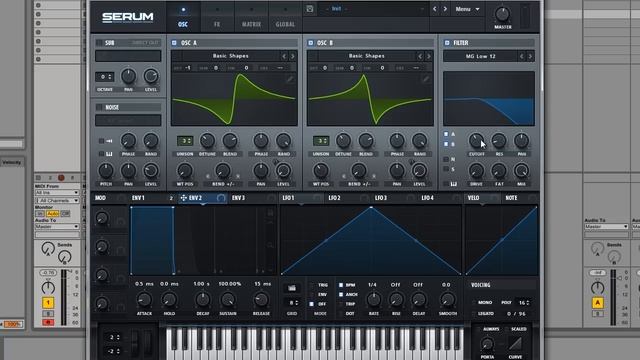
Task: Open the Menu dropdown
Action: (x=467, y=9)
